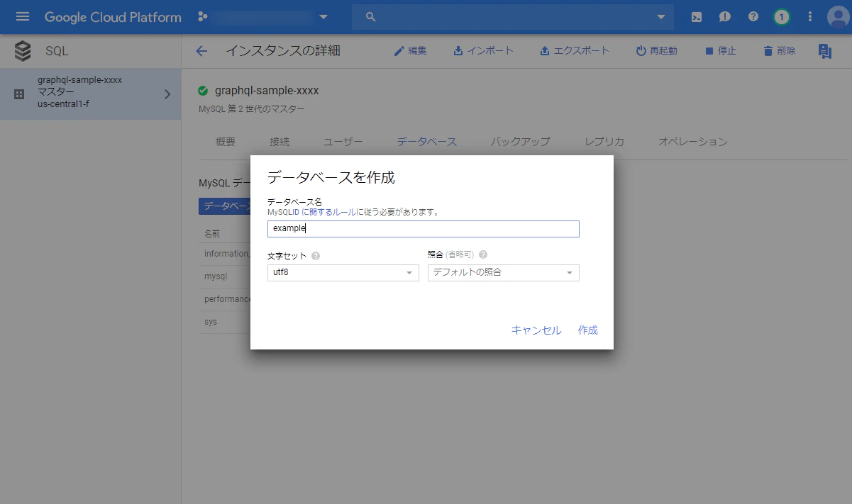Screen dimensions: 852x504
Task: Open the help question mark icon
Action: tap(753, 17)
